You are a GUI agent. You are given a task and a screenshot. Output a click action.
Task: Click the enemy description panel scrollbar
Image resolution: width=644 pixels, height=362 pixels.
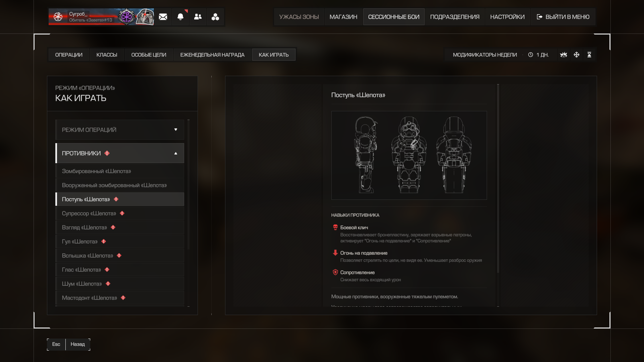tap(498, 178)
